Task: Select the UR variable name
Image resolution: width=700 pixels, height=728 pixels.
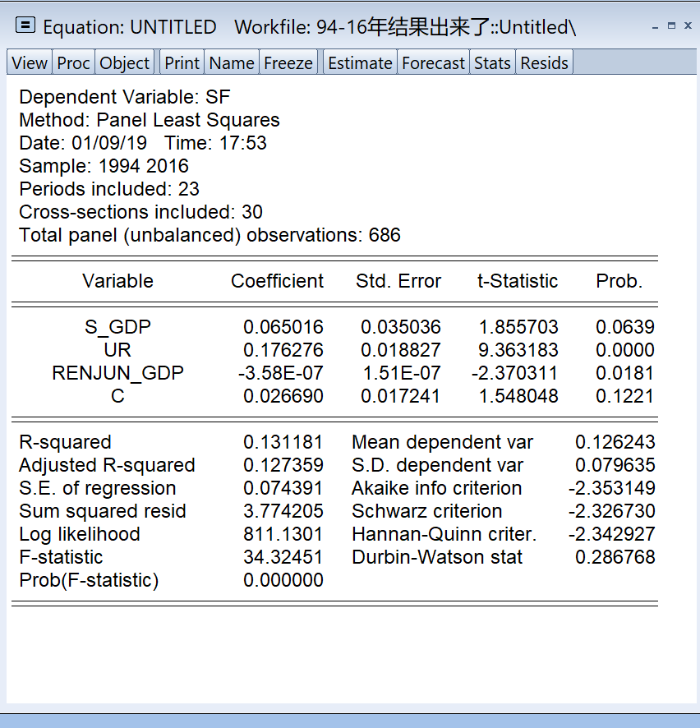Action: point(117,350)
